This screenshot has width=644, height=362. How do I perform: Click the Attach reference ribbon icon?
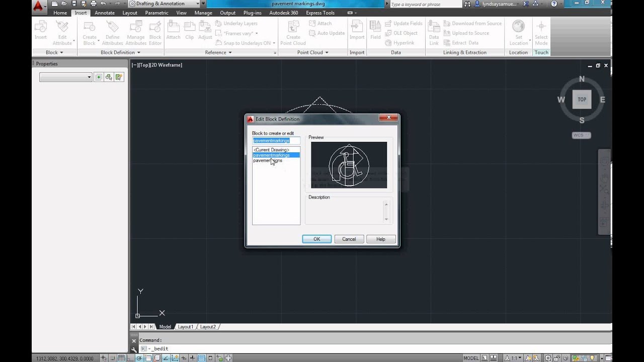click(x=173, y=30)
